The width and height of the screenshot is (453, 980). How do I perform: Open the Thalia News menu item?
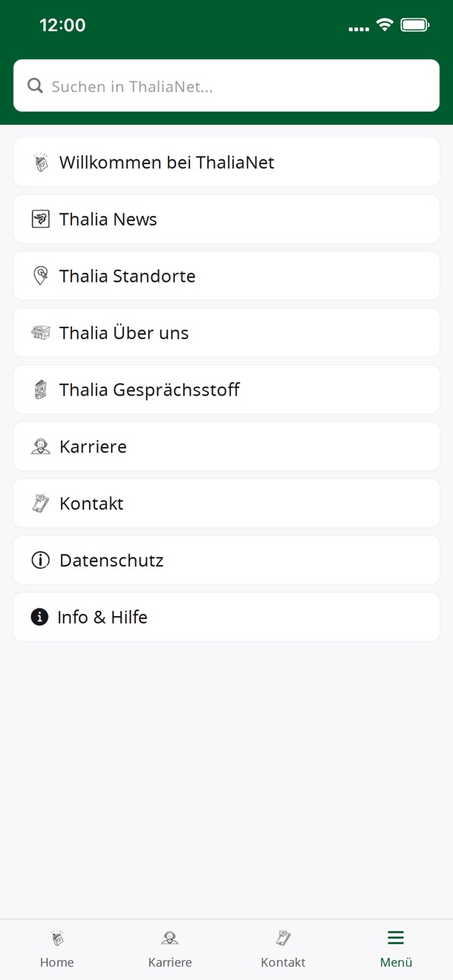coord(226,219)
